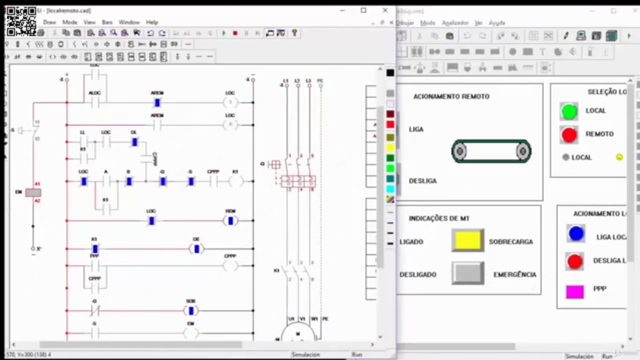Click Run in the localremoto status bar
Image resolution: width=640 pixels, height=360 pixels.
[x=357, y=355]
